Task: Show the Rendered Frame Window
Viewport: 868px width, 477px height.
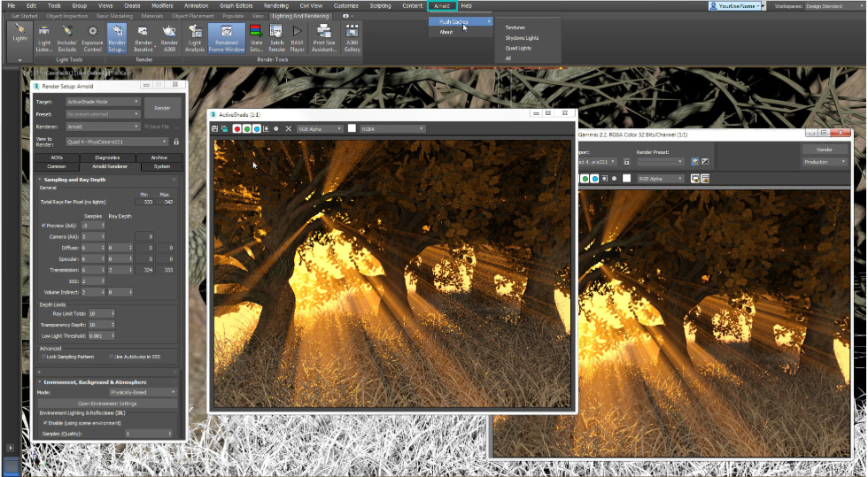Action: point(227,38)
